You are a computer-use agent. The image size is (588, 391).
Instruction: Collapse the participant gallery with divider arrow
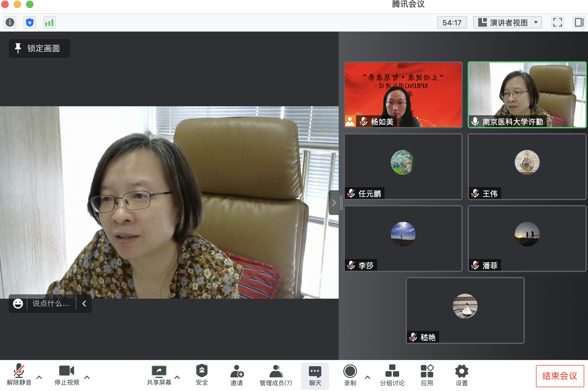(334, 203)
